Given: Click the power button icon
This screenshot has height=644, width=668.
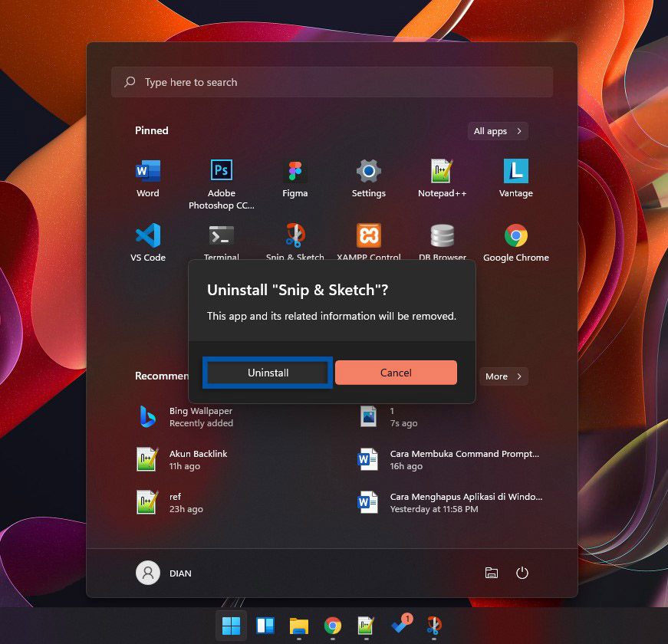Looking at the screenshot, I should pyautogui.click(x=522, y=573).
